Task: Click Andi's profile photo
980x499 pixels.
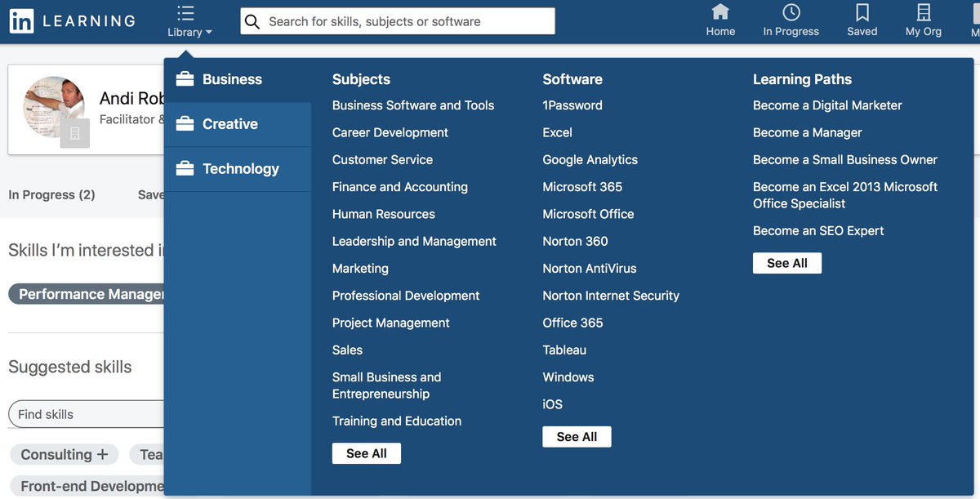Action: pos(54,107)
